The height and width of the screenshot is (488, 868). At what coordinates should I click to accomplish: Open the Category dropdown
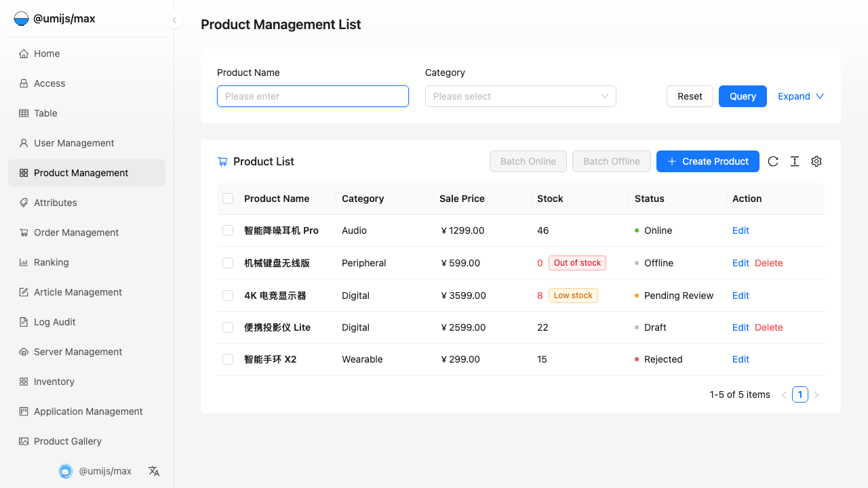(x=520, y=96)
